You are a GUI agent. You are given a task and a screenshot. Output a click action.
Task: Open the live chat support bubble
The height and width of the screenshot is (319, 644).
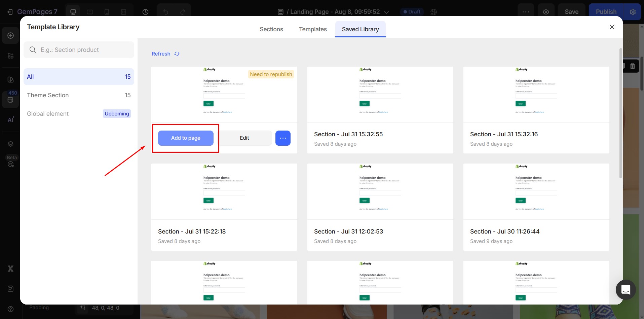[626, 290]
